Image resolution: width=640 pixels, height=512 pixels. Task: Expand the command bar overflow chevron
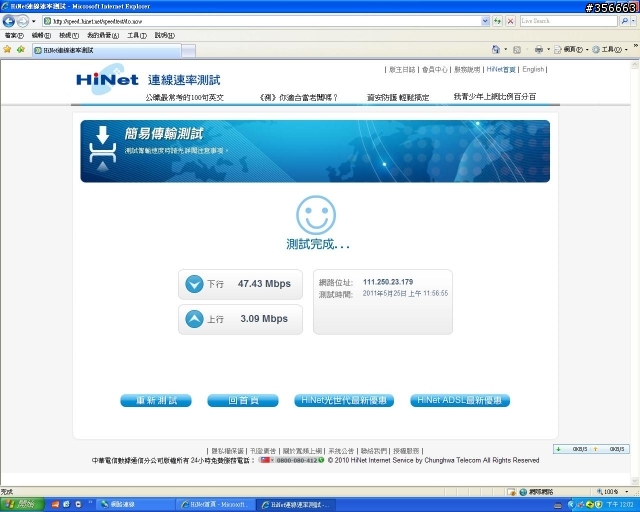(636, 45)
